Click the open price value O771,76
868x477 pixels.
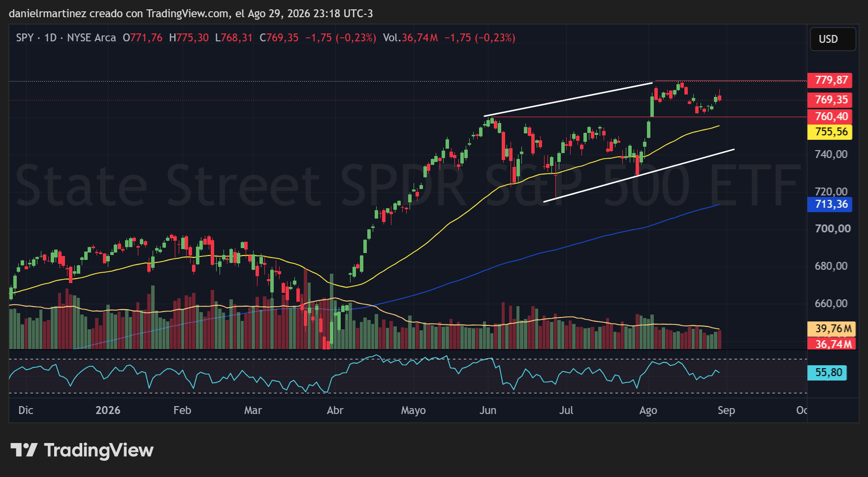142,38
